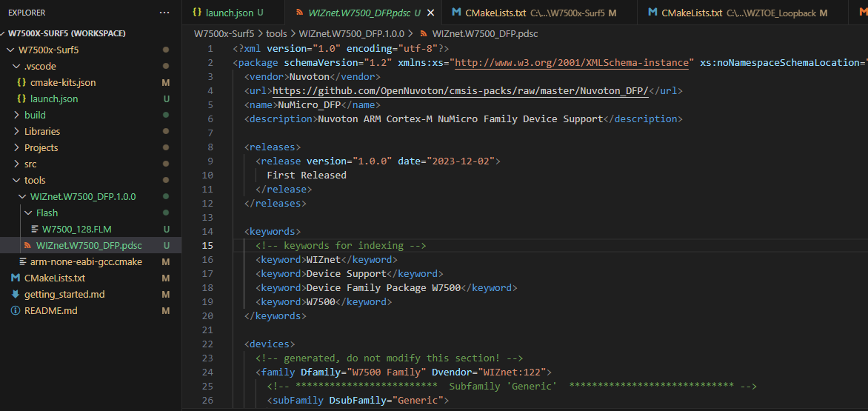Open README.md file

51,310
